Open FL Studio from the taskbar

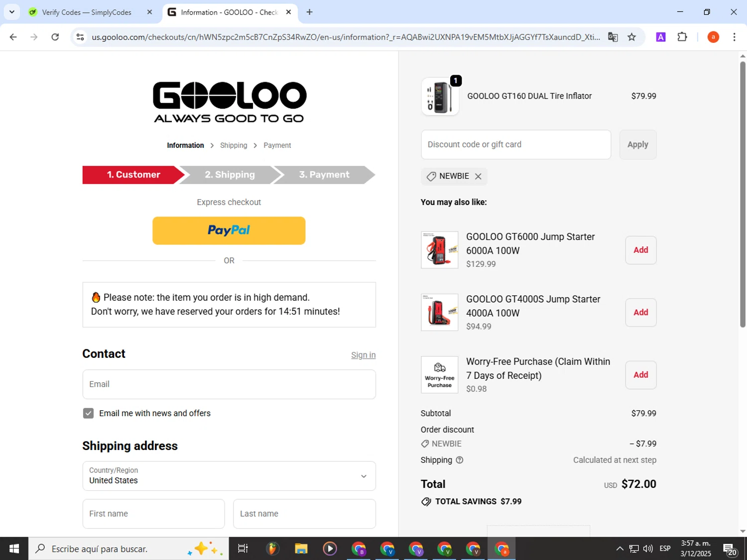(x=272, y=549)
